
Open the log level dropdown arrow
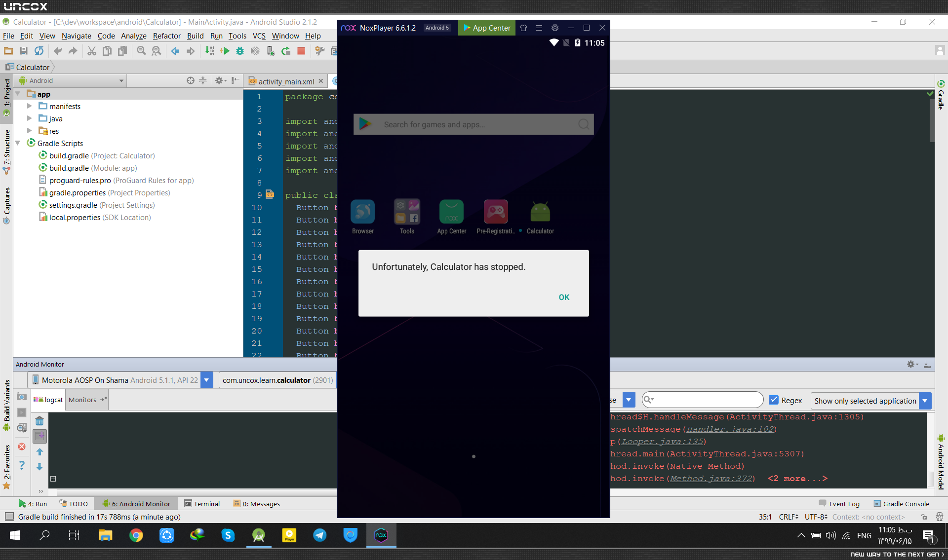(629, 400)
